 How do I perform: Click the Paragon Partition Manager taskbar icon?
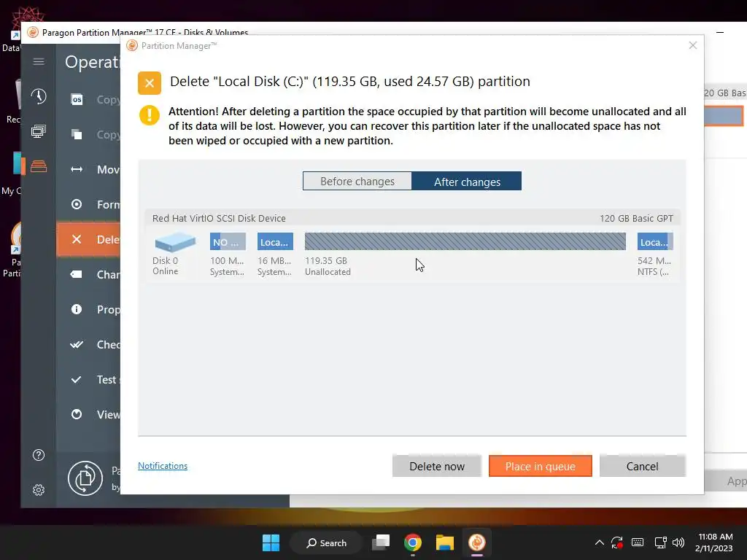[x=476, y=542]
